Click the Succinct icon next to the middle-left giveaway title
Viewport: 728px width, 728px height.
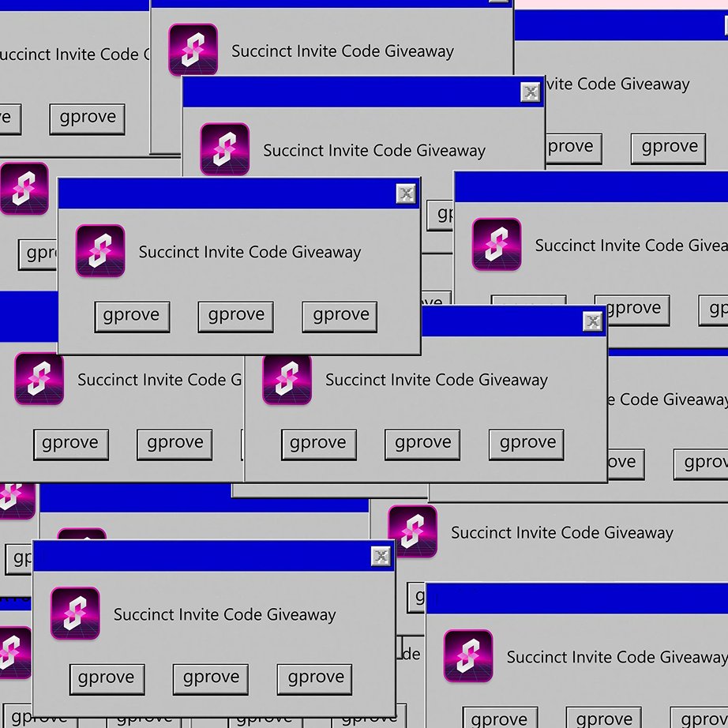point(39,380)
